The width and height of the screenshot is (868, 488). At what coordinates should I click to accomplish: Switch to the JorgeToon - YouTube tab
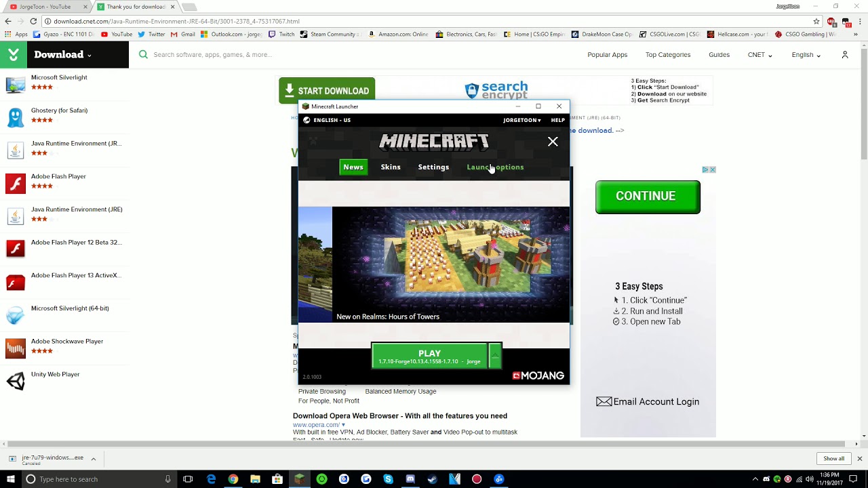(x=45, y=7)
